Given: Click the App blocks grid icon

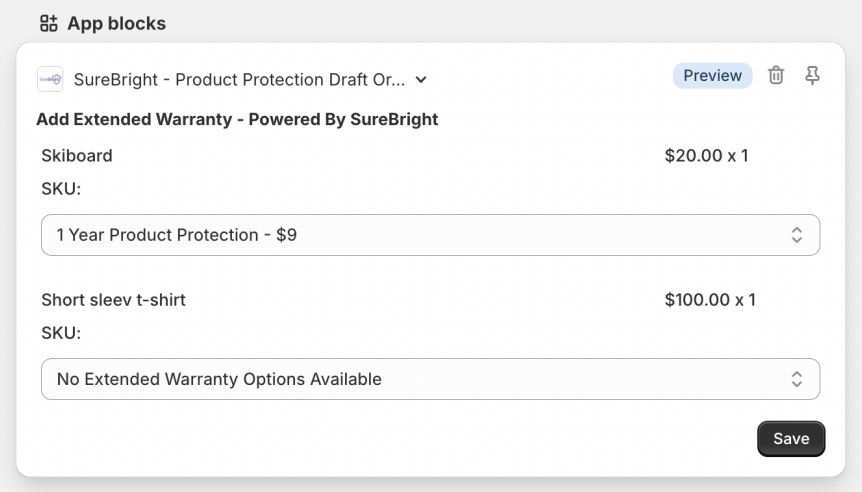Looking at the screenshot, I should (x=48, y=23).
